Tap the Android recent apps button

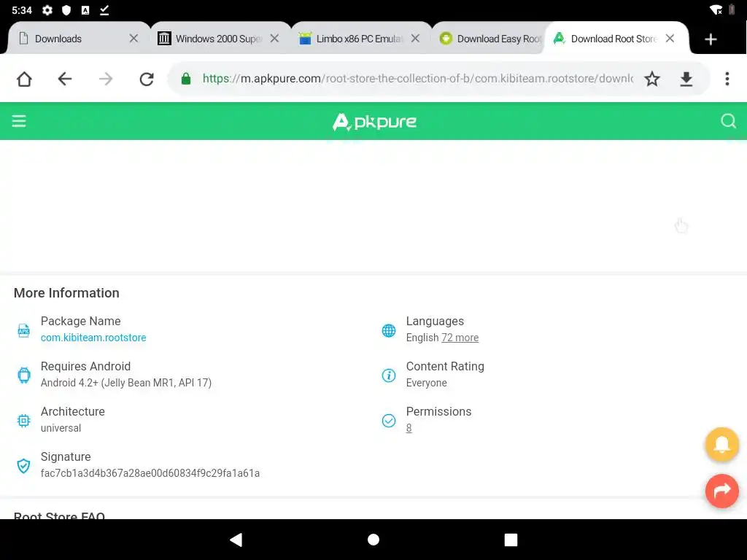511,540
